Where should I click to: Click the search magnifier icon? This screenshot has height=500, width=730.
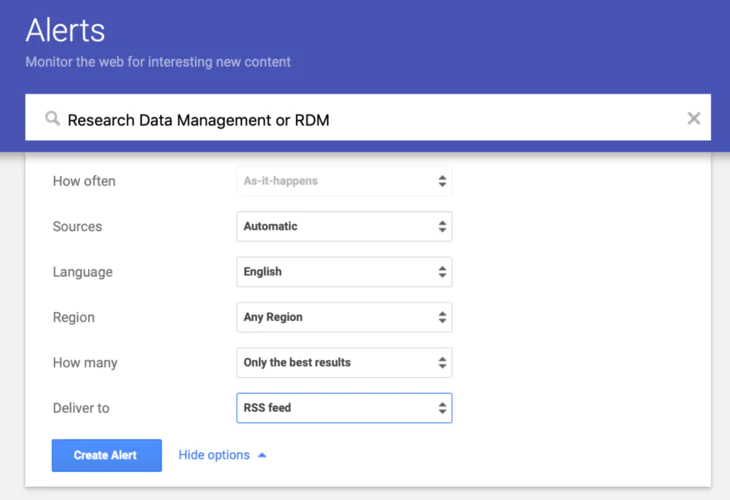tap(53, 119)
